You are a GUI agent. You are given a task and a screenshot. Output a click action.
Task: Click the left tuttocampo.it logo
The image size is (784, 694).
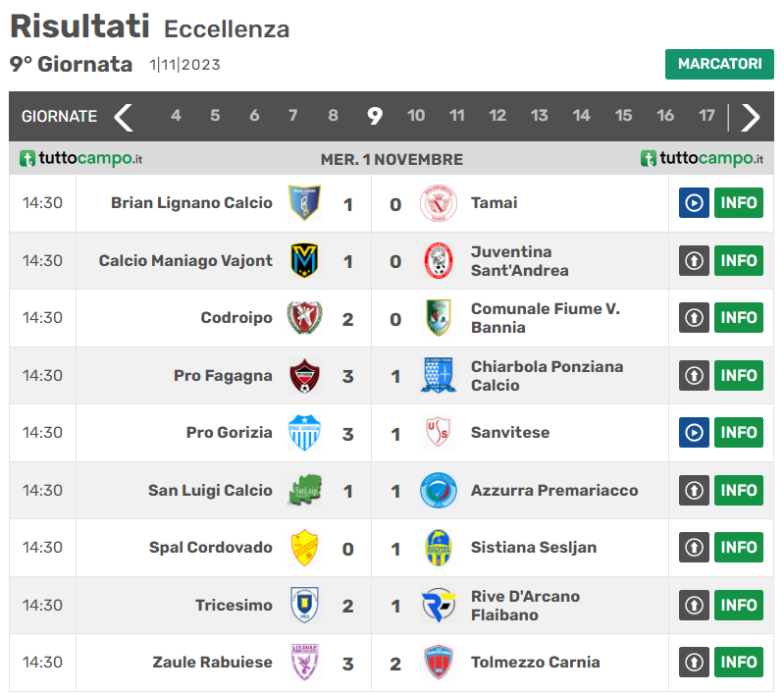[81, 159]
